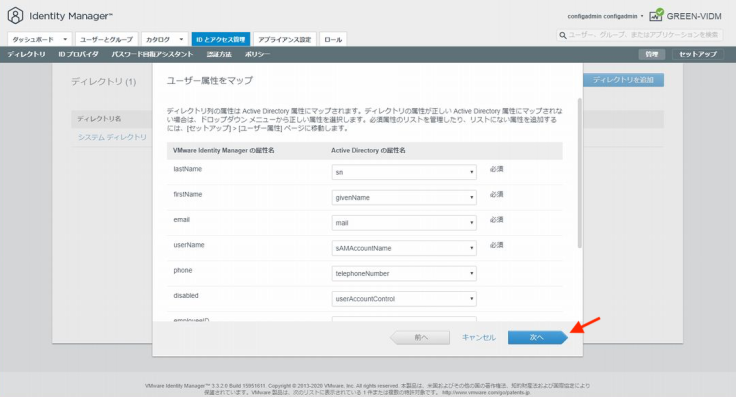Click the userName attribute label
Image resolution: width=736 pixels, height=397 pixels.
click(x=189, y=245)
